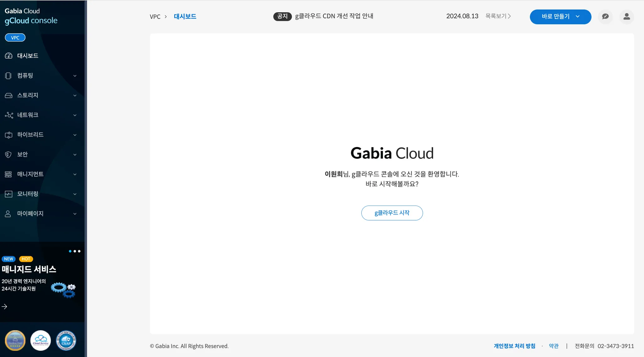Click the 매니지드 서비스 banner title

[x=29, y=269]
